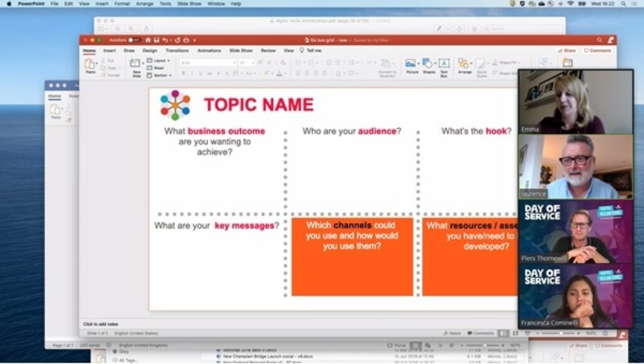Adjust the PowerPoint zoom slider

click(x=560, y=333)
